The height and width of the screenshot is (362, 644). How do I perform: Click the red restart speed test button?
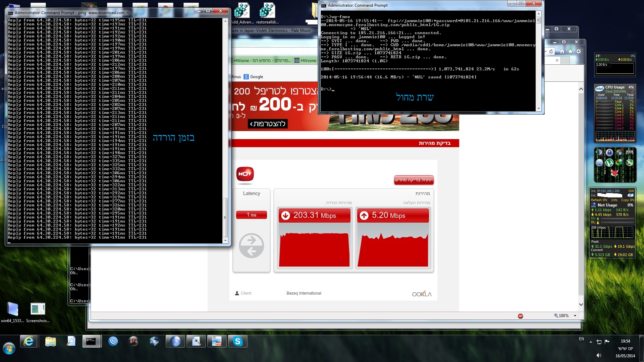click(x=414, y=180)
